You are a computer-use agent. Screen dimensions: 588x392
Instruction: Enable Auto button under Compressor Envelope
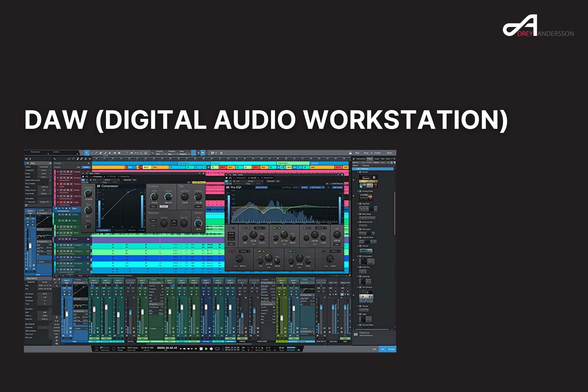153,207
